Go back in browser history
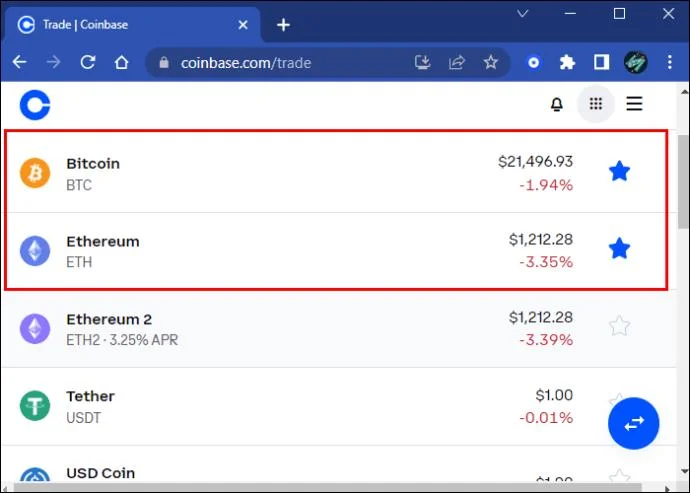This screenshot has width=690, height=493. (19, 62)
